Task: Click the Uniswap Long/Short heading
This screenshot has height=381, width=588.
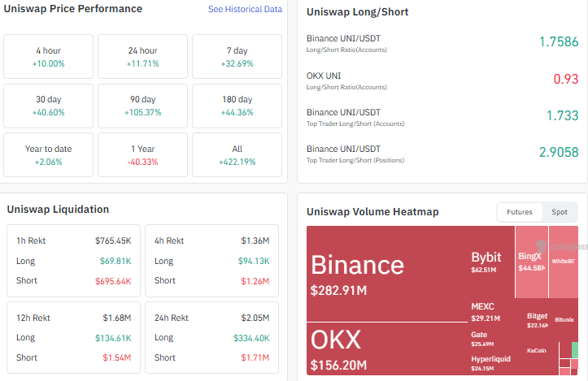Action: coord(357,12)
